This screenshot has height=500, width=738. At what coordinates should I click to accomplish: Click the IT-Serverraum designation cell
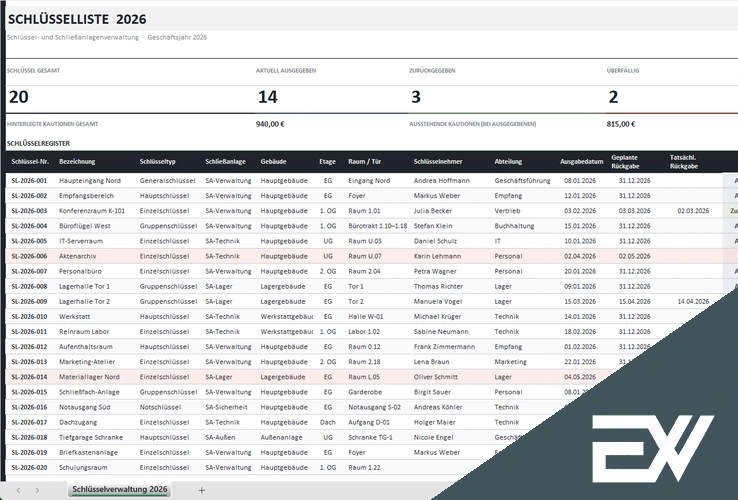click(x=80, y=241)
